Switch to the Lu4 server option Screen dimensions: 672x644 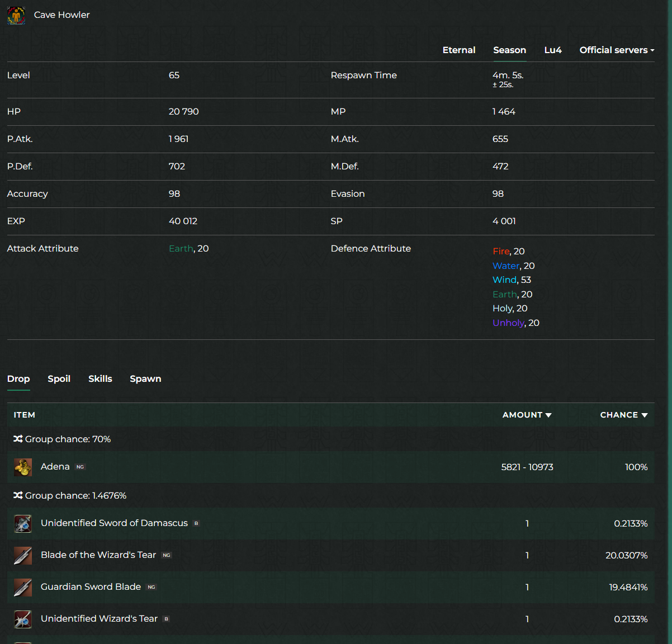(552, 50)
